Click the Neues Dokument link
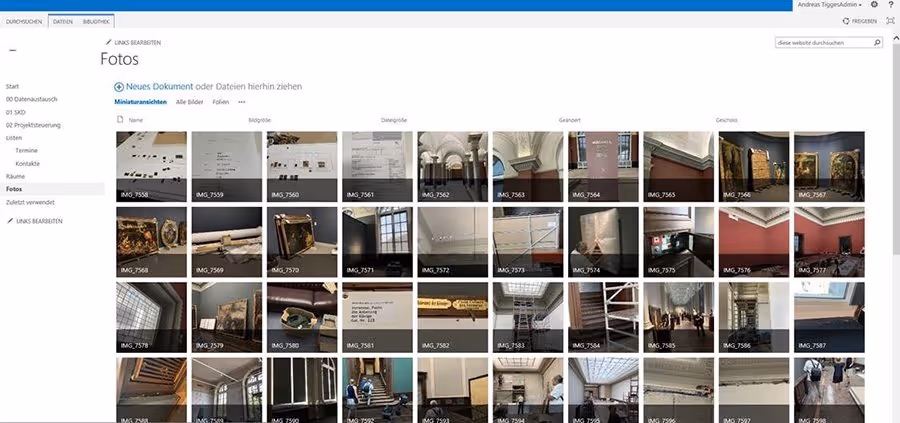This screenshot has width=900, height=423. tap(160, 87)
